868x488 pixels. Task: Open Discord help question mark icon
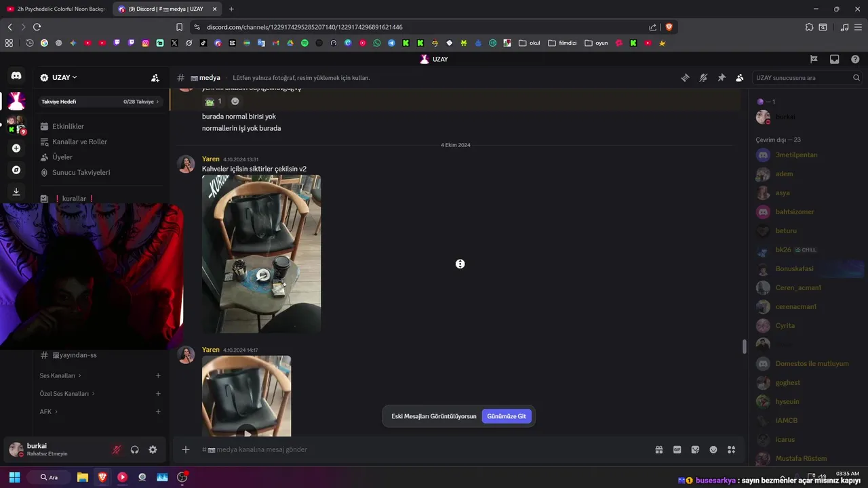point(855,59)
